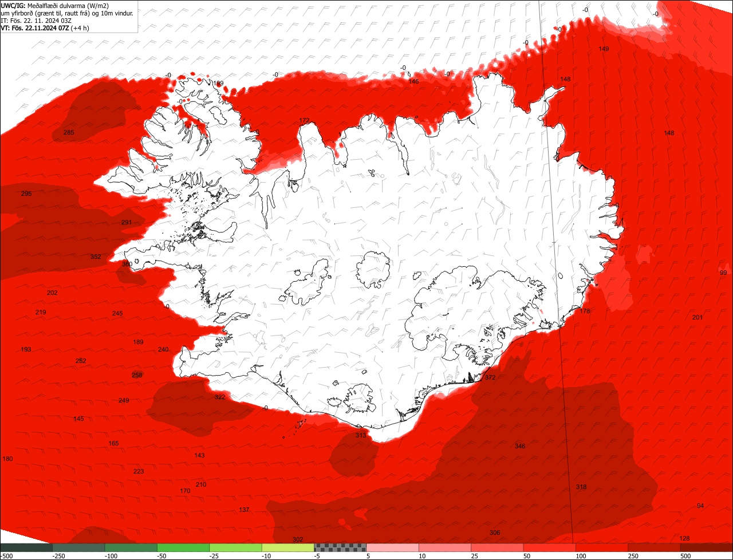The height and width of the screenshot is (560, 733).
Task: Click the flux value 165 on the map
Action: (x=113, y=443)
